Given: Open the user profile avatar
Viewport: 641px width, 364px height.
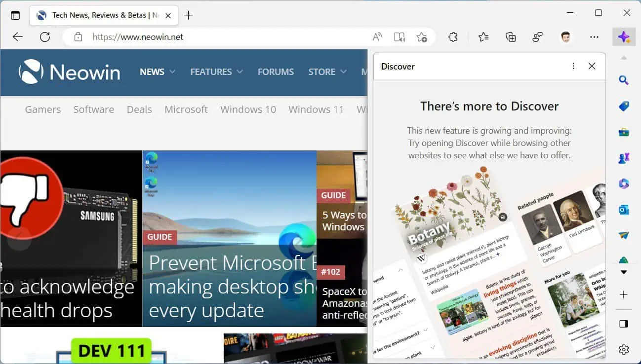Looking at the screenshot, I should tap(566, 37).
